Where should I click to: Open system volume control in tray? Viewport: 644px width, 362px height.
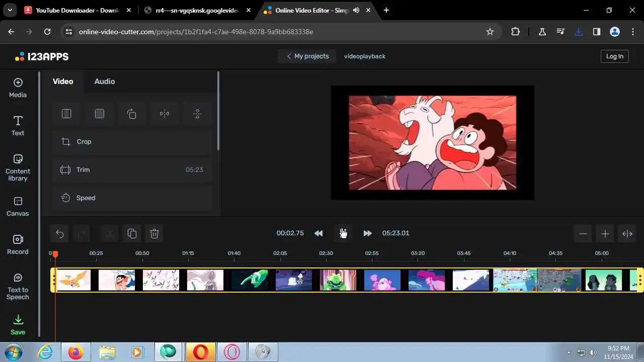pos(594,352)
